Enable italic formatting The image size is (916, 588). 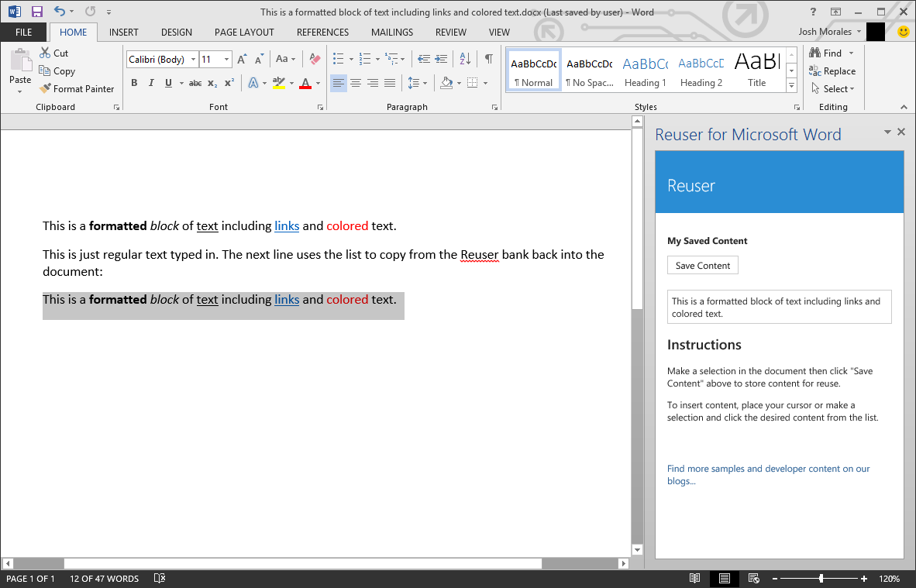tap(151, 83)
